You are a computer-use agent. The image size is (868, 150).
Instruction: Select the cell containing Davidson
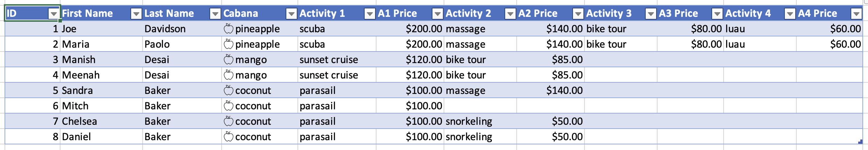pyautogui.click(x=182, y=28)
